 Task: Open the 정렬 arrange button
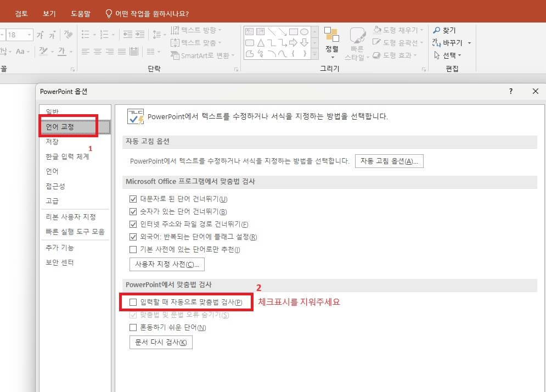[332, 43]
